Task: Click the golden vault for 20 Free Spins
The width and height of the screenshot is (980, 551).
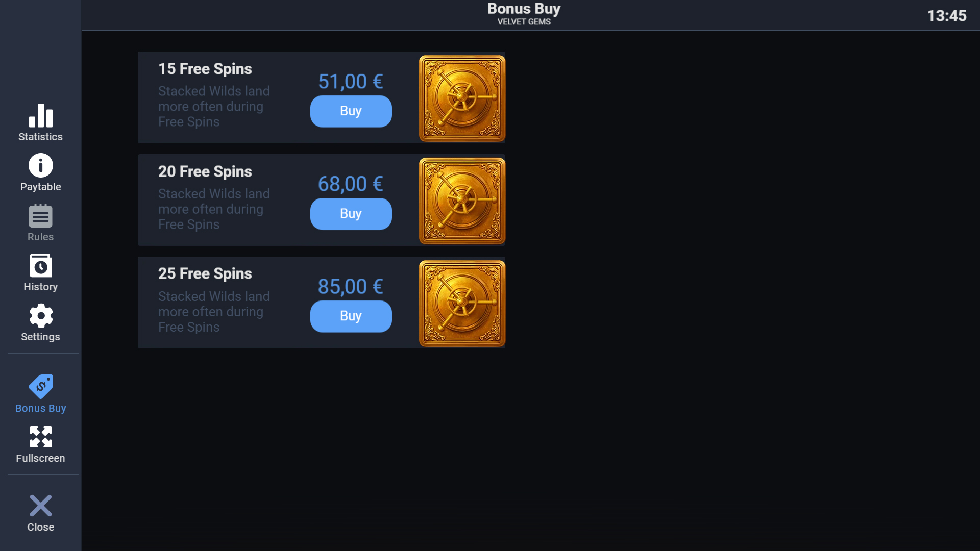Action: tap(462, 201)
